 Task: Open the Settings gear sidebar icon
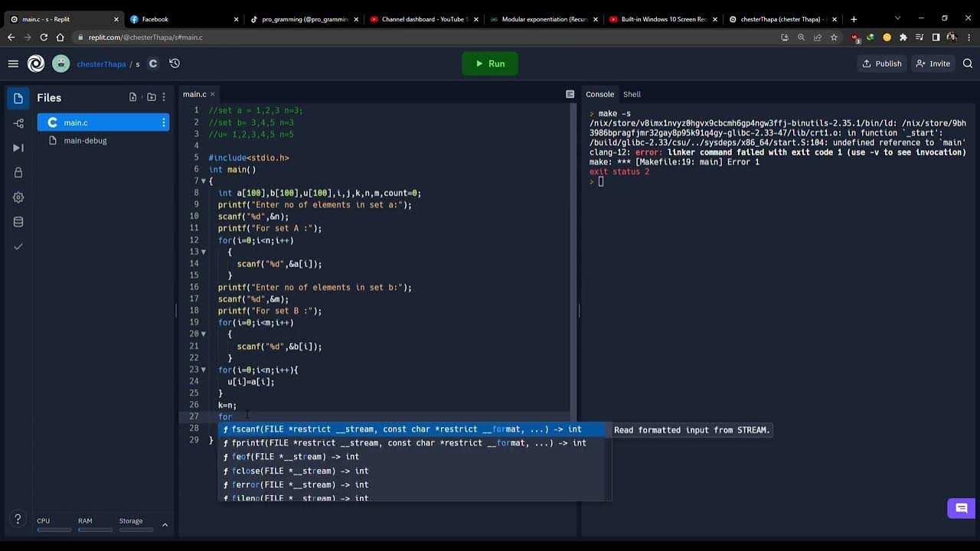pyautogui.click(x=18, y=197)
